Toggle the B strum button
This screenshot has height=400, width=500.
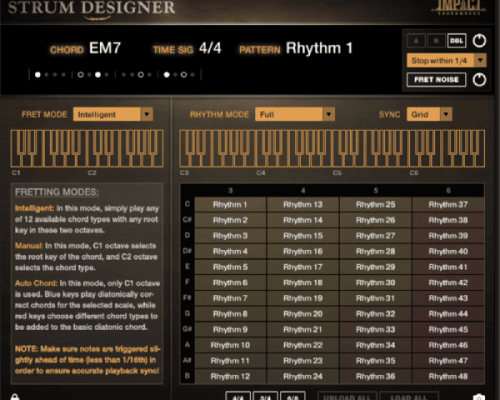pyautogui.click(x=436, y=41)
